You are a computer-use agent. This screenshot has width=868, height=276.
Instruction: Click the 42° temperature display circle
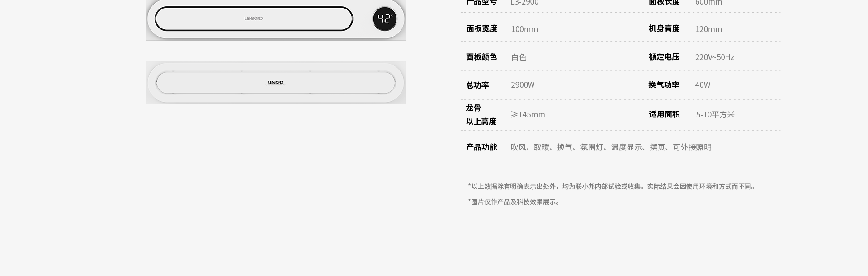(385, 19)
